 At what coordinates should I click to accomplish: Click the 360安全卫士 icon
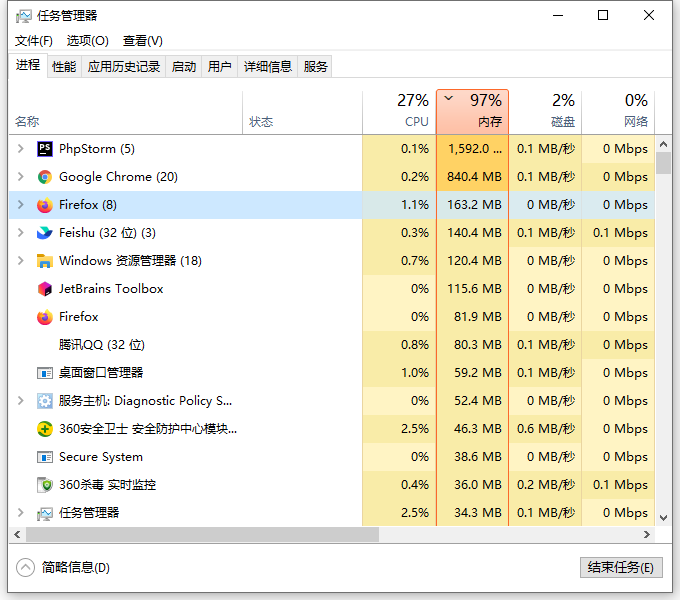(45, 429)
